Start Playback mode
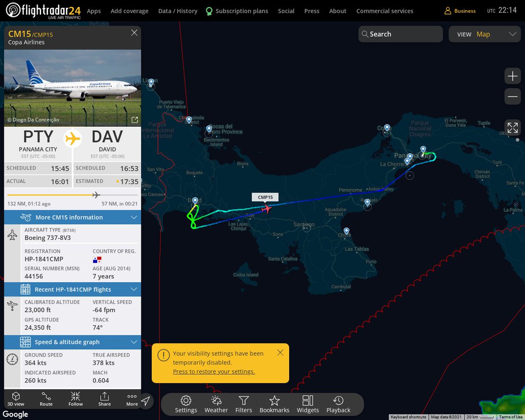525x420 pixels. 338,404
